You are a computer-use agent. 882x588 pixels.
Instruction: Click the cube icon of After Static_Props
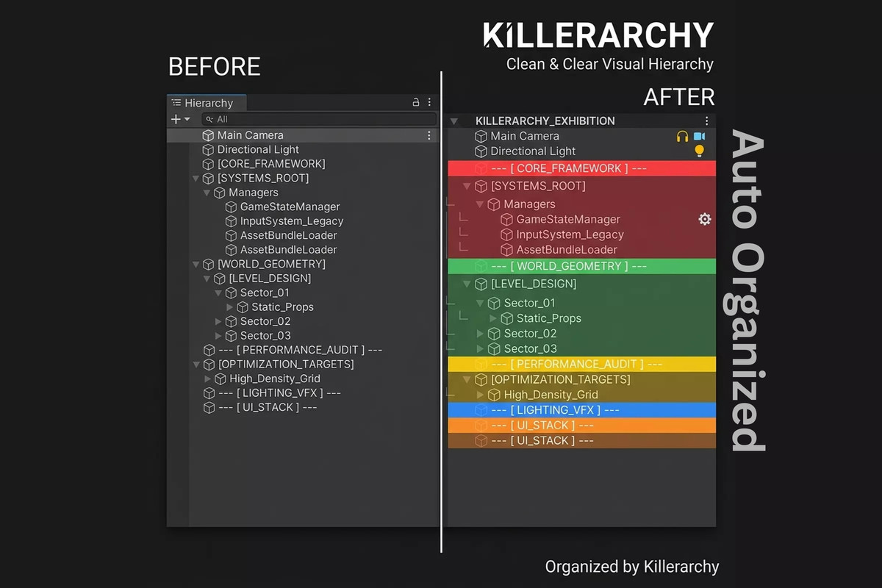[x=506, y=318]
